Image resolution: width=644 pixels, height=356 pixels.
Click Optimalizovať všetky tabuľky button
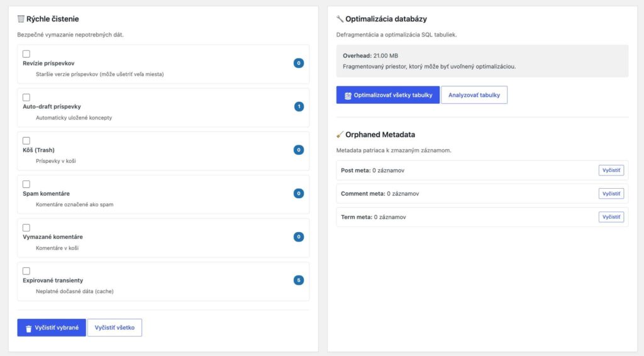coord(387,95)
